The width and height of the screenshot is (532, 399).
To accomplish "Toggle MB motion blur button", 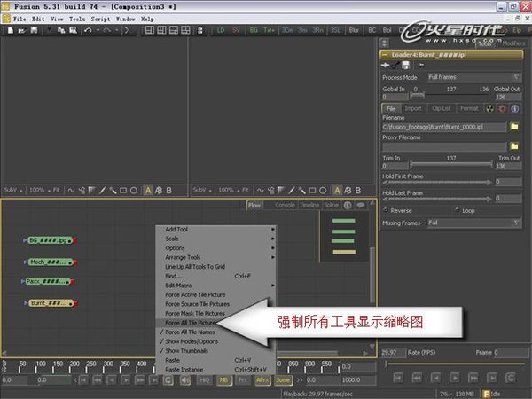I will click(223, 380).
